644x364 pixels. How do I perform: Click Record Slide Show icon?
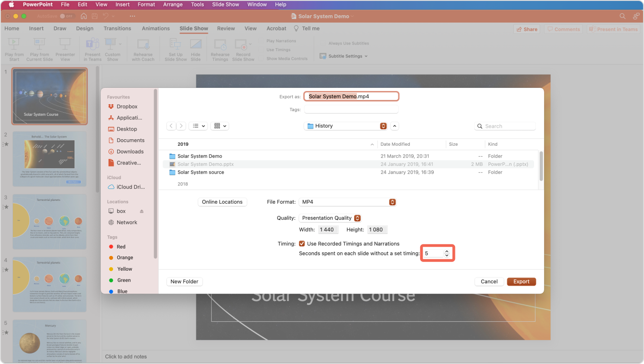tap(241, 45)
